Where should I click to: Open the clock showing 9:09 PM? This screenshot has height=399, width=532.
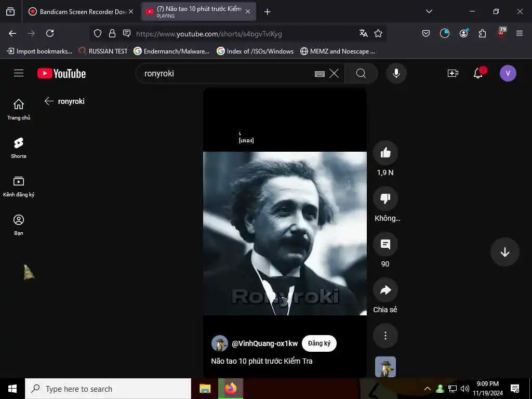pyautogui.click(x=488, y=389)
